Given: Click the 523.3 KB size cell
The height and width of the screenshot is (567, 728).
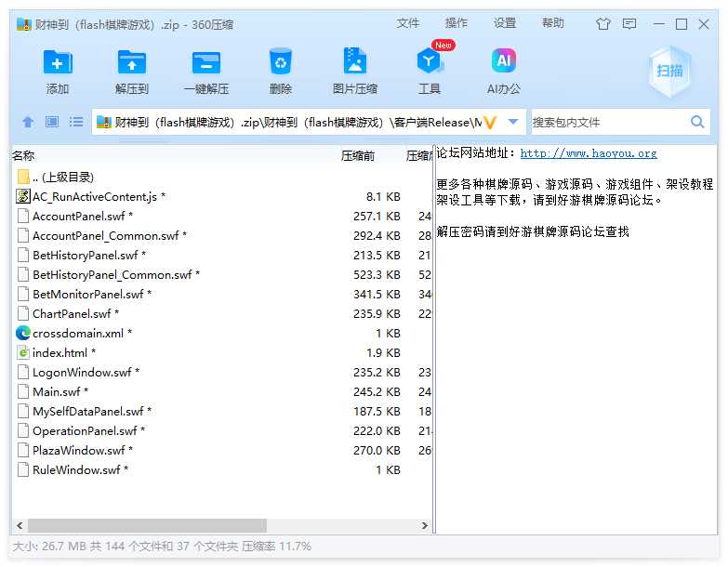Looking at the screenshot, I should tap(377, 275).
